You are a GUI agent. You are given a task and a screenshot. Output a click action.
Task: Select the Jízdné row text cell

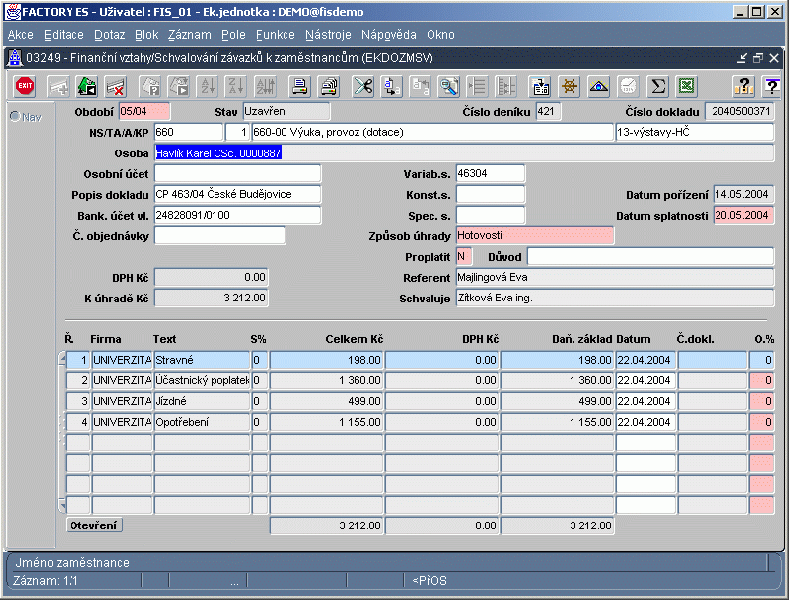tap(202, 401)
